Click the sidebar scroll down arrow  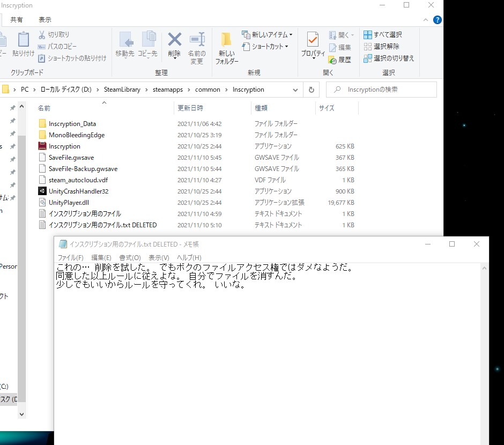(21, 414)
